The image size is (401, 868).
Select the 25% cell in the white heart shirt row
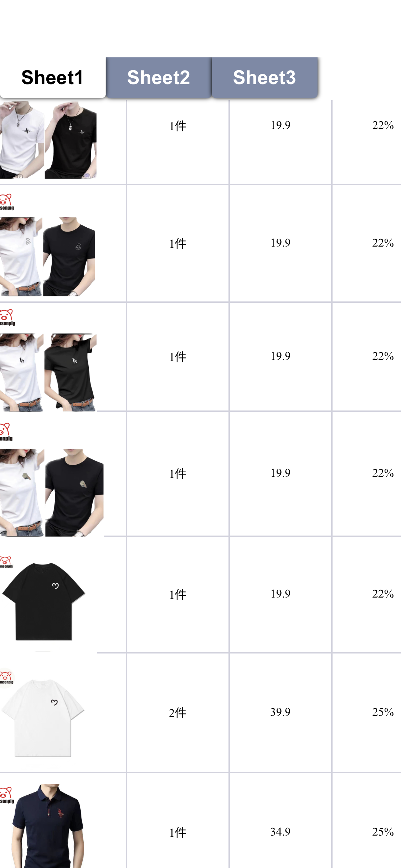(x=367, y=713)
